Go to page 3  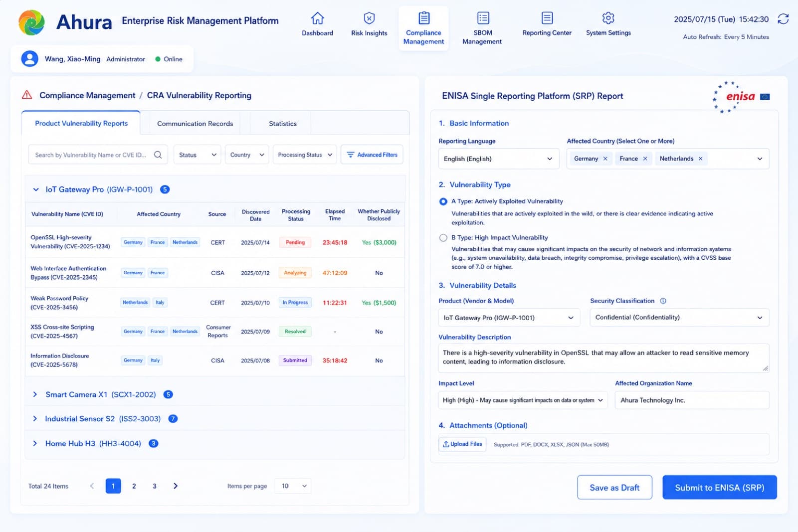pos(155,486)
